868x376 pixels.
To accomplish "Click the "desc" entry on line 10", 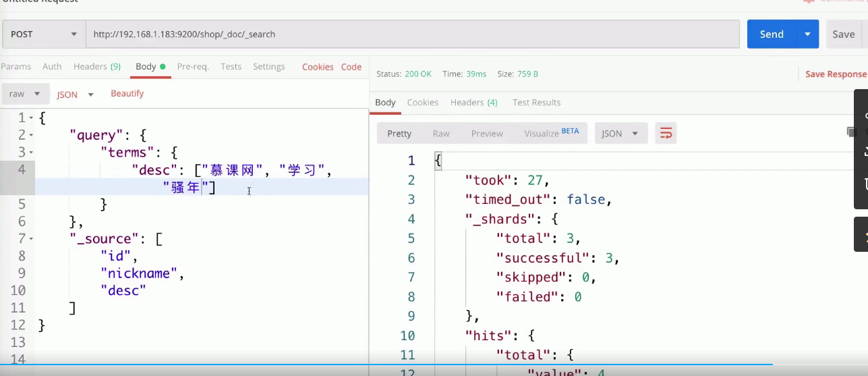I will [123, 291].
